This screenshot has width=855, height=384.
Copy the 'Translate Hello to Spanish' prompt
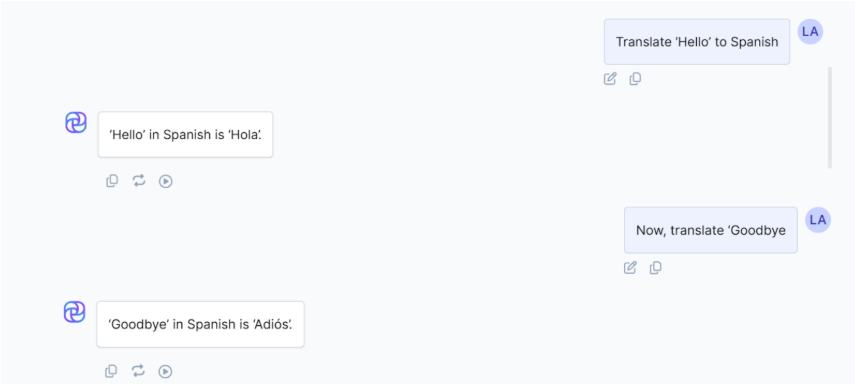[x=635, y=79]
